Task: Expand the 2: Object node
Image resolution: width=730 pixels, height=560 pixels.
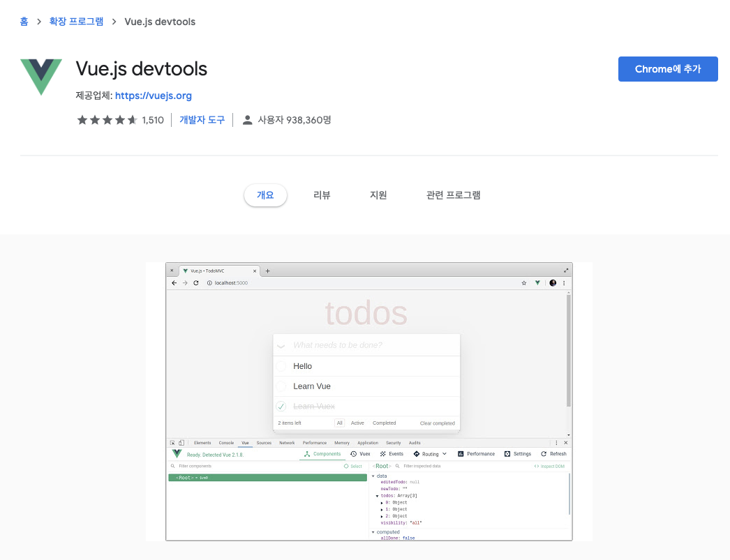Action: [382, 516]
